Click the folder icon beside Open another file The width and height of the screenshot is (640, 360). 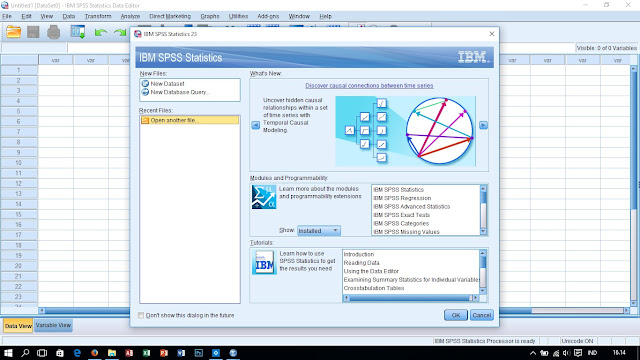[145, 120]
